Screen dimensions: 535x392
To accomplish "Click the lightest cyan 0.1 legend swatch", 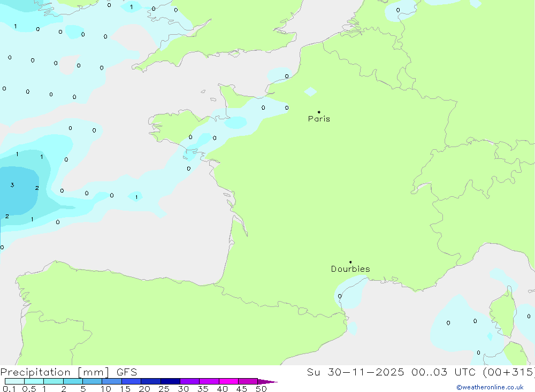I will coord(14,381).
